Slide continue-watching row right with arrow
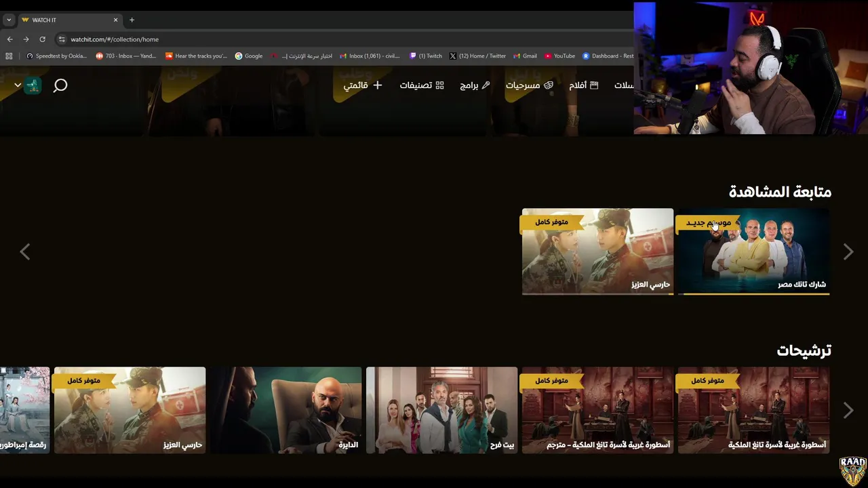 click(848, 252)
